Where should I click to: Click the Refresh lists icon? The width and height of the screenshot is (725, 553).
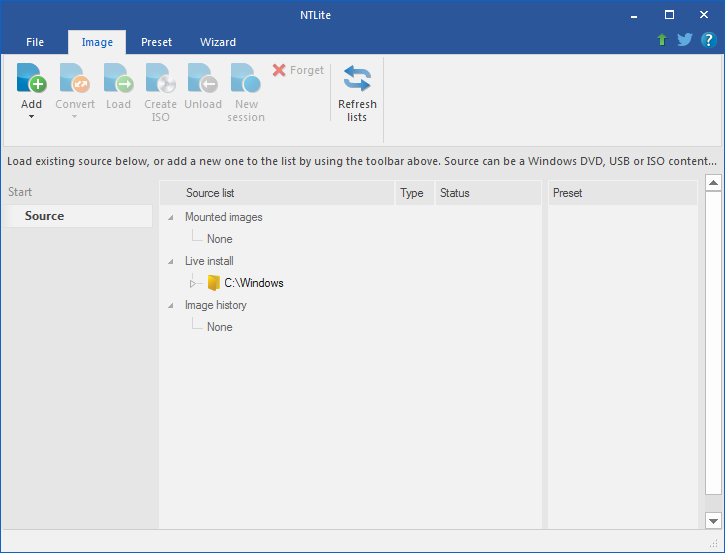coord(357,78)
